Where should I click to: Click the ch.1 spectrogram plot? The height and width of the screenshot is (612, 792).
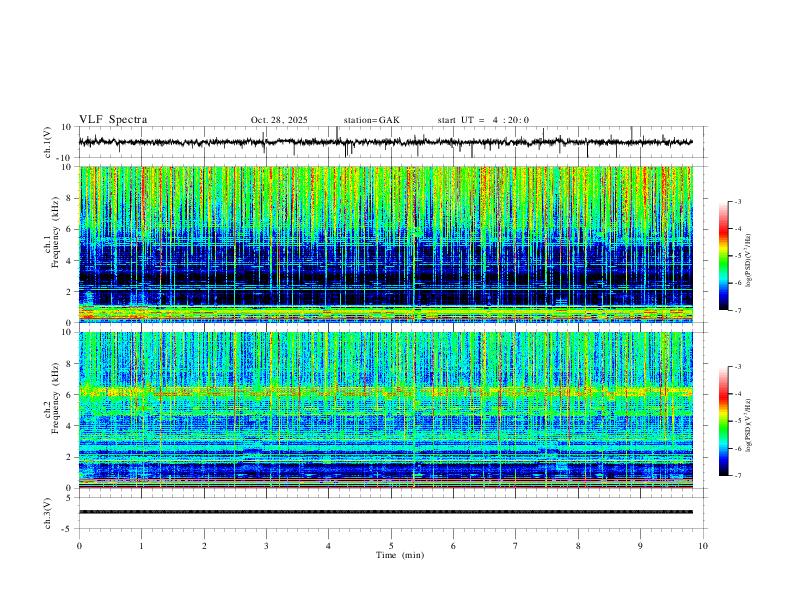pyautogui.click(x=386, y=244)
